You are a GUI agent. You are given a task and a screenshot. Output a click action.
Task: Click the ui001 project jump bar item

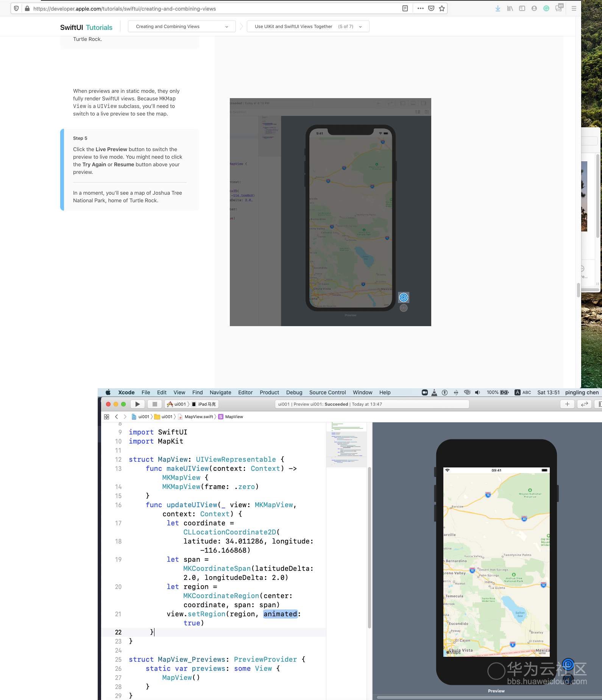click(x=140, y=417)
